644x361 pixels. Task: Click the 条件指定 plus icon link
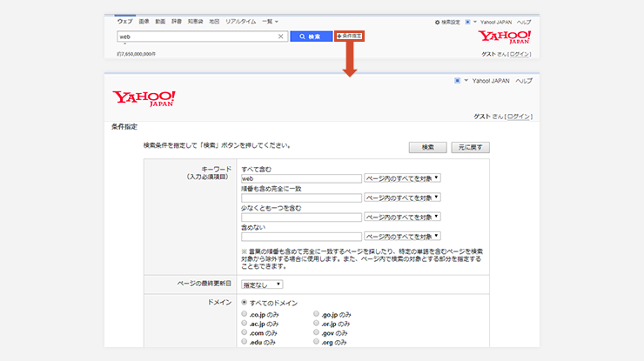[349, 37]
